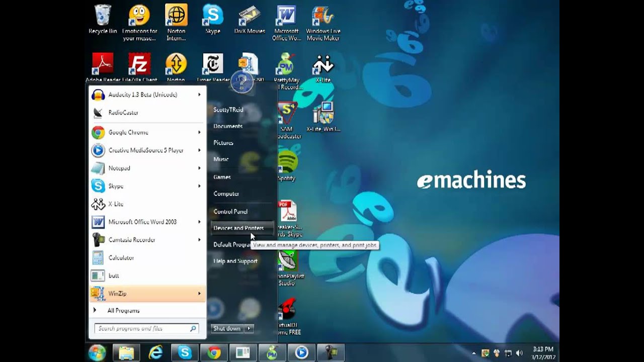This screenshot has width=644, height=362.
Task: Show hidden system tray icons
Action: [473, 353]
